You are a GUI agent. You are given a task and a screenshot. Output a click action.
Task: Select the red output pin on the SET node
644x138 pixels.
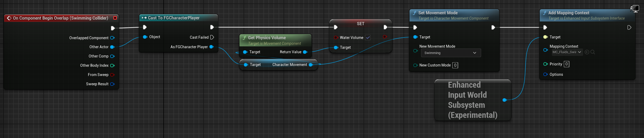(385, 37)
